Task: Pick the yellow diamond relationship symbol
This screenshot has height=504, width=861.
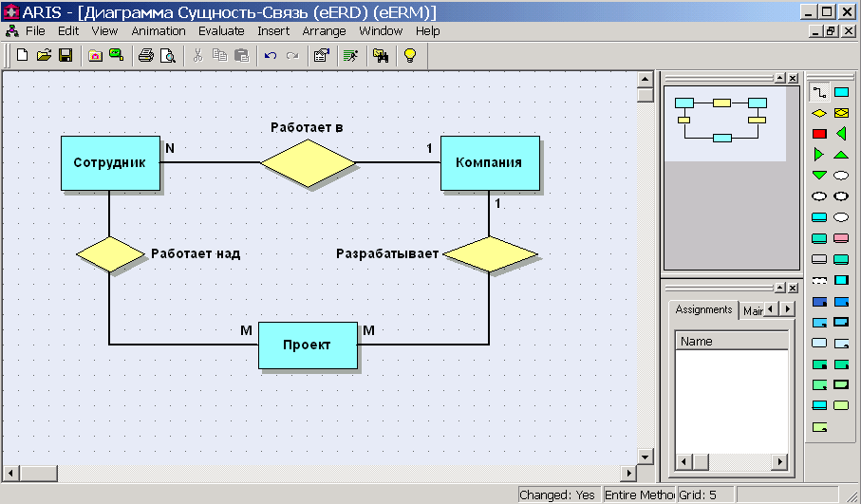Action: (x=819, y=113)
